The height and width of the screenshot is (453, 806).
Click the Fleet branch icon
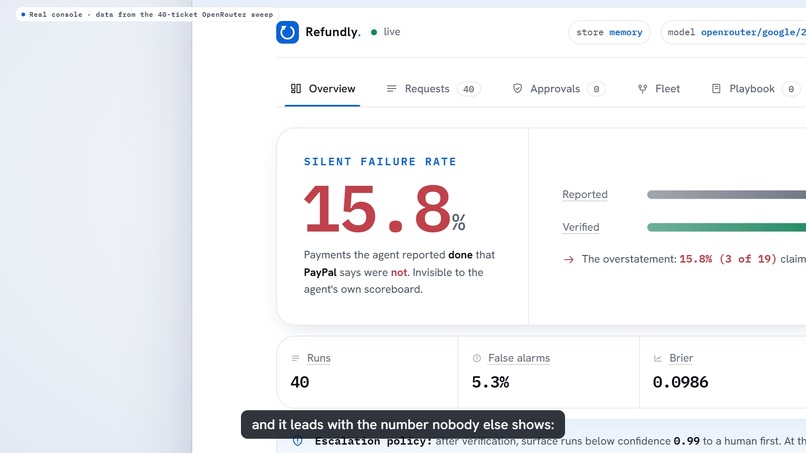(x=643, y=88)
